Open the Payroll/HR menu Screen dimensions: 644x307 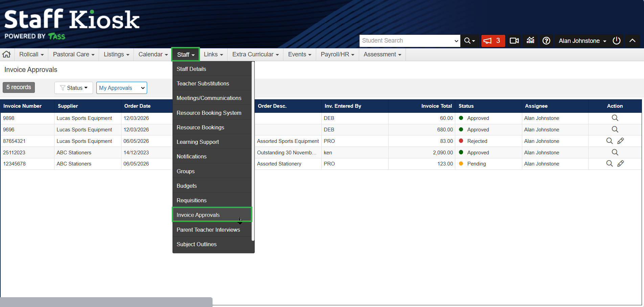[338, 54]
